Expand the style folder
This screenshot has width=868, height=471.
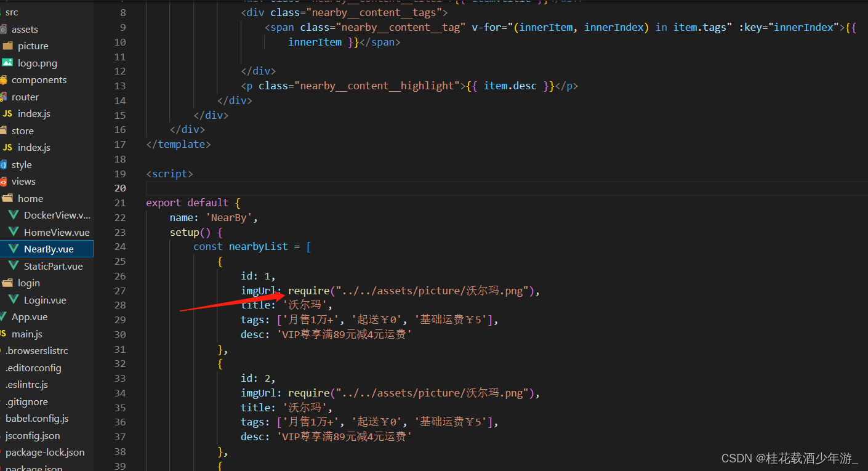[22, 164]
